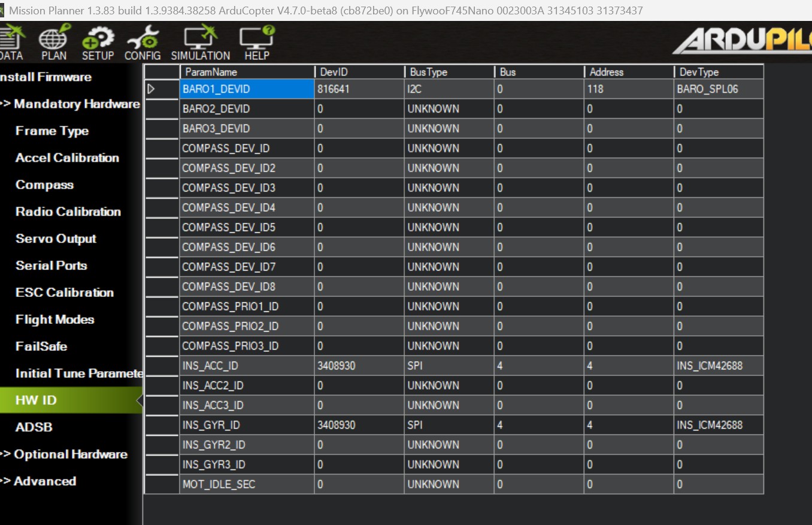812x525 pixels.
Task: Expand the Optional Hardware section
Action: click(x=64, y=454)
